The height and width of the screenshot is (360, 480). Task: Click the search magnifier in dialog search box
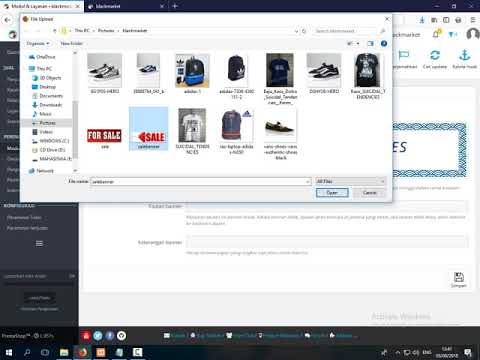click(x=383, y=31)
